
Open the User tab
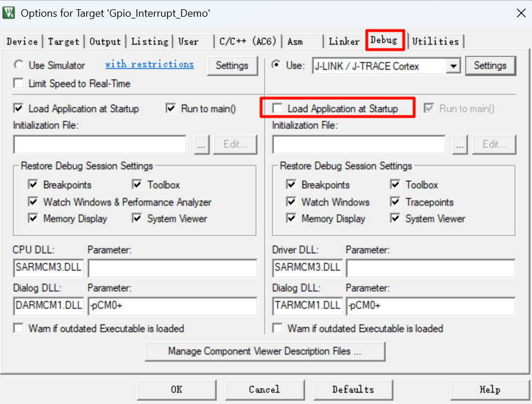coord(189,42)
